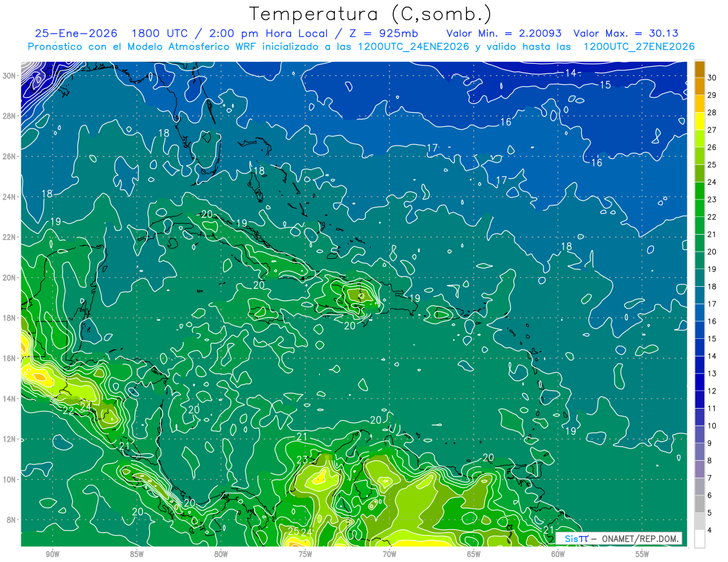The width and height of the screenshot is (728, 562).
Task: Click the '15' contour label on the map
Action: 605,85
